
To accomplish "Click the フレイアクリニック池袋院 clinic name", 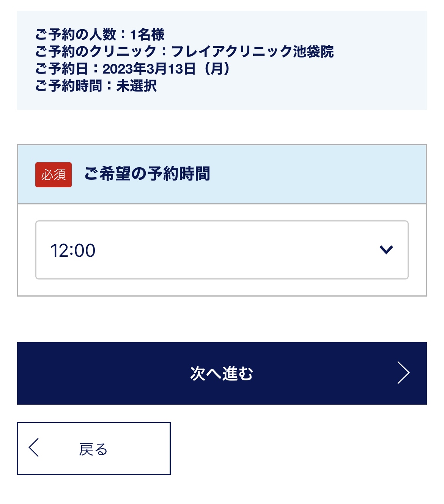I will coord(252,52).
